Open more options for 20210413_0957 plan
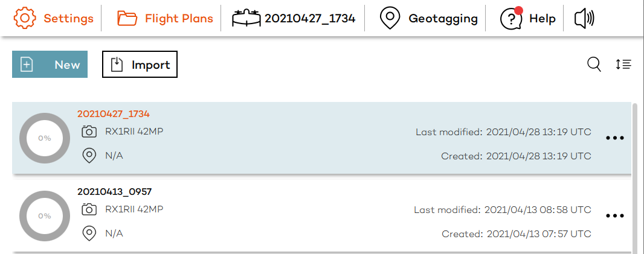This screenshot has width=644, height=254. pos(614,215)
